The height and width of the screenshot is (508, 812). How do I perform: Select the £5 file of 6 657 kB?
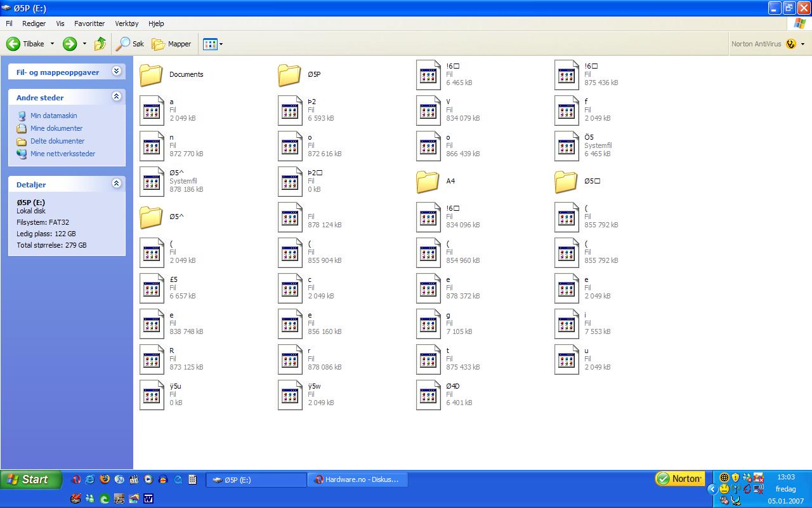167,288
